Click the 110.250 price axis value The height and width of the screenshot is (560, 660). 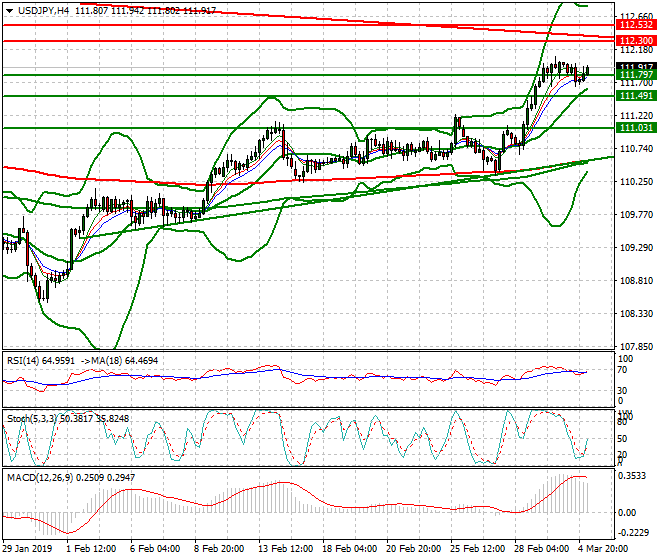click(x=636, y=181)
